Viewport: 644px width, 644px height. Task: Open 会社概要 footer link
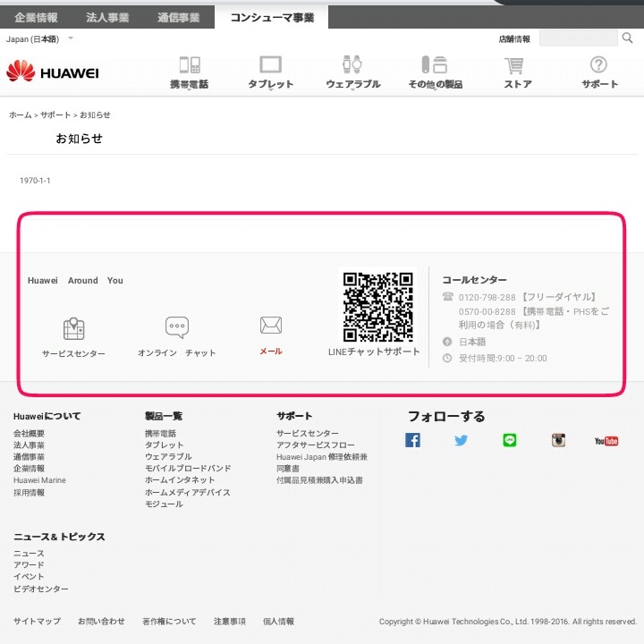[29, 433]
